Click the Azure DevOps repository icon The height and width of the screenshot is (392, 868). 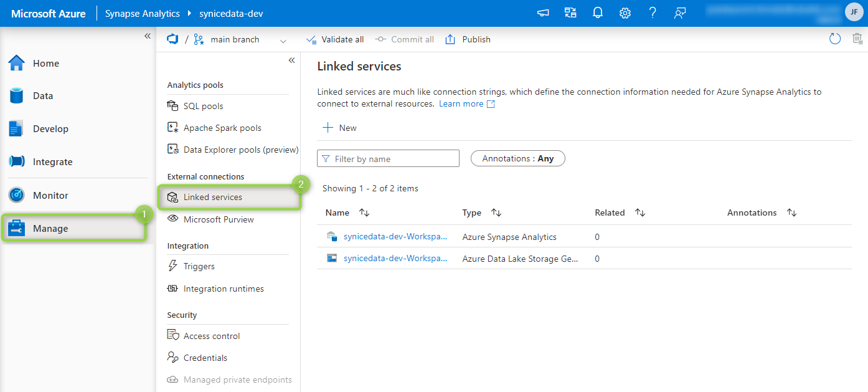[172, 39]
